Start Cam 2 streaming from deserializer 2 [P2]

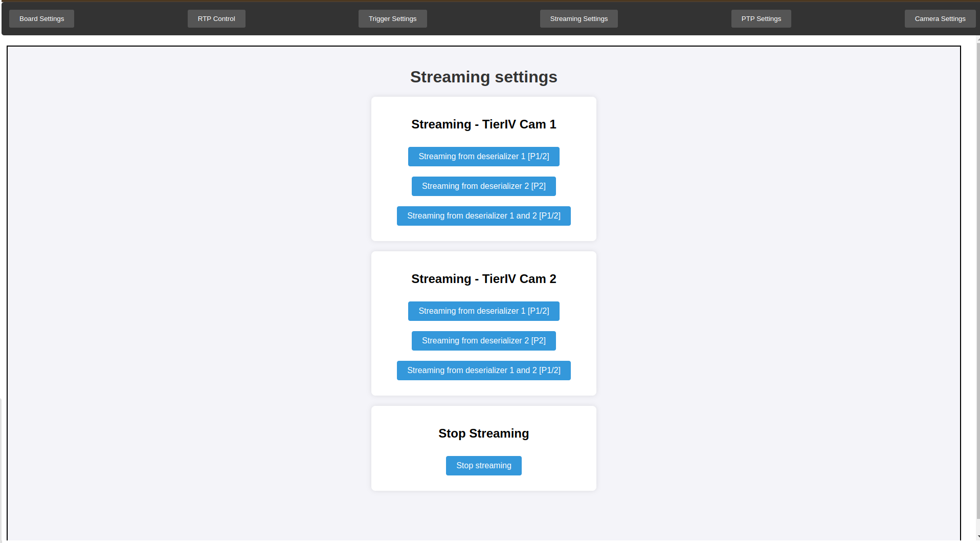pos(484,341)
